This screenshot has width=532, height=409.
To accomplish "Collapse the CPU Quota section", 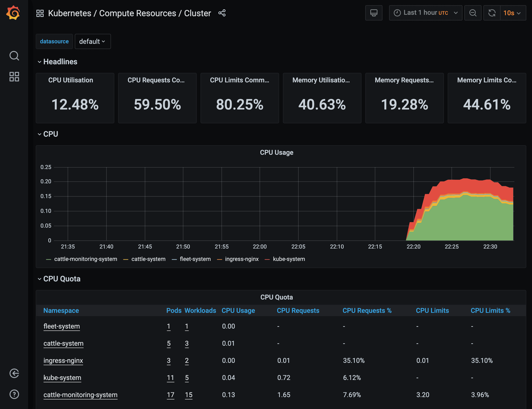I will click(x=62, y=279).
